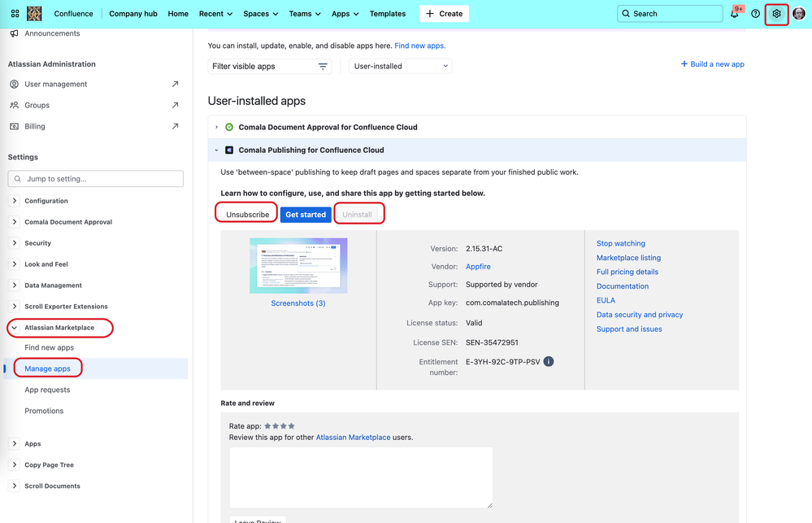
Task: Click the Announcements megaphone icon
Action: 15,33
